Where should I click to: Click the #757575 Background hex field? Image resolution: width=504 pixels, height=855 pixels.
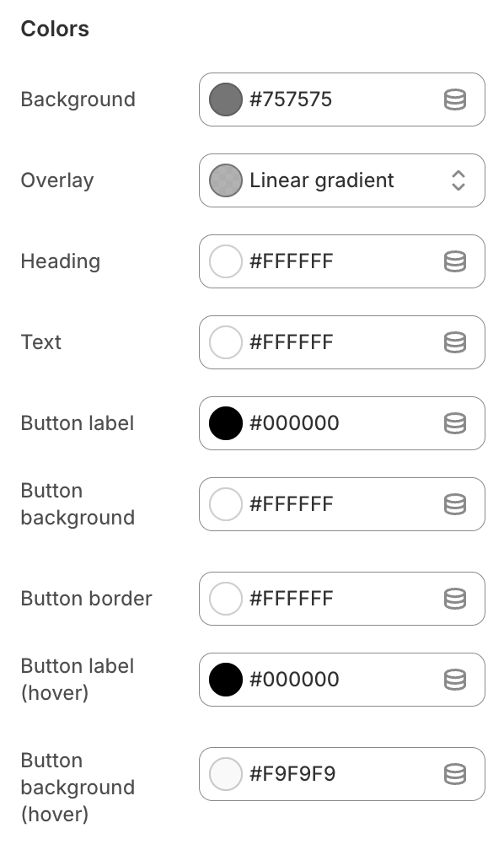point(342,99)
